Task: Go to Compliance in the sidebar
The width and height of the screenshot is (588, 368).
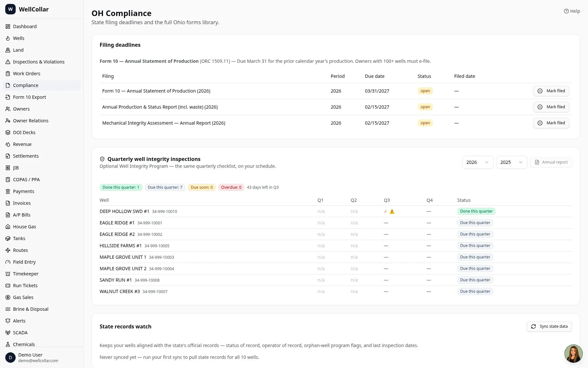Action: coord(42,85)
